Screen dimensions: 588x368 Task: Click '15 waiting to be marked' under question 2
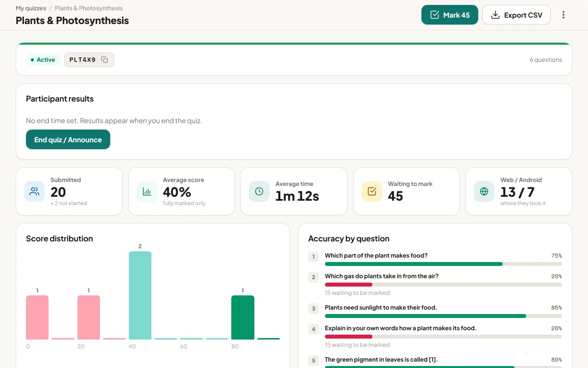click(x=357, y=293)
